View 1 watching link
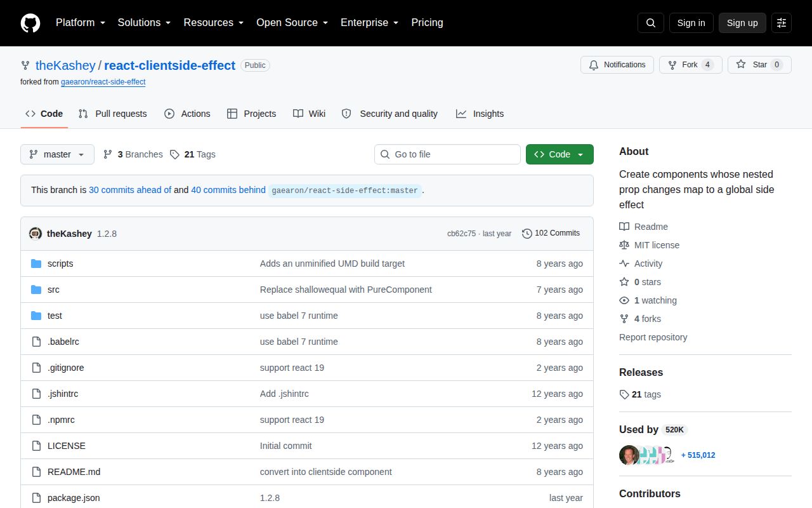 [648, 300]
